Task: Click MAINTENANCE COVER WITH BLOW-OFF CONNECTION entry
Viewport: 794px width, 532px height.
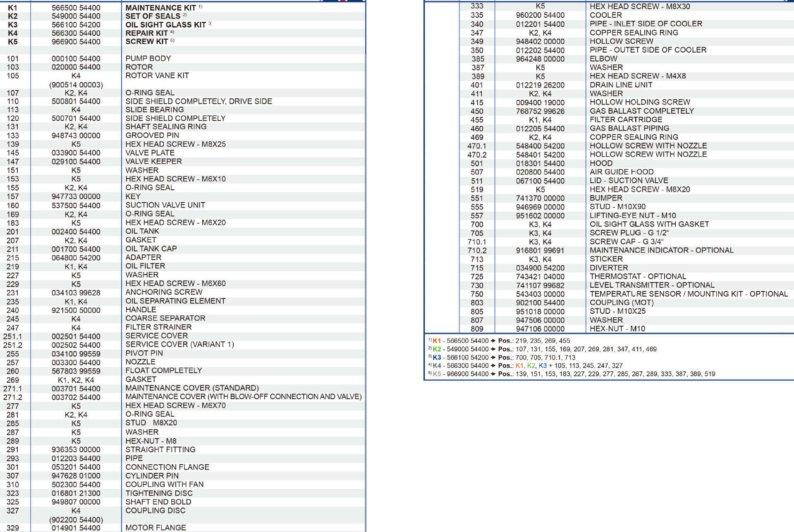Action: coord(244,397)
